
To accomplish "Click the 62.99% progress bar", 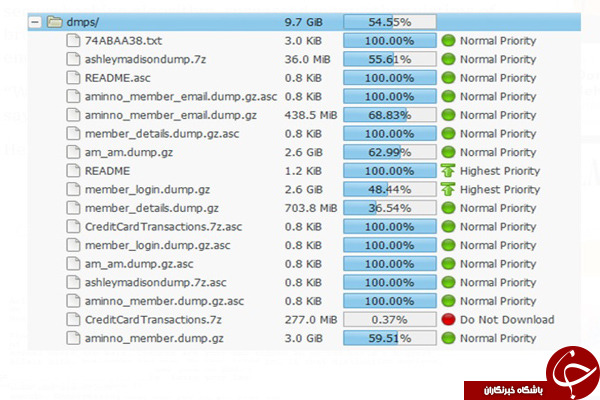I will (x=390, y=152).
